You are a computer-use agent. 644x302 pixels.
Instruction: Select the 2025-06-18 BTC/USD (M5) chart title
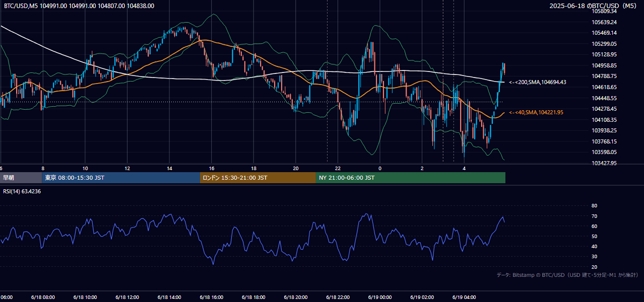(593, 6)
